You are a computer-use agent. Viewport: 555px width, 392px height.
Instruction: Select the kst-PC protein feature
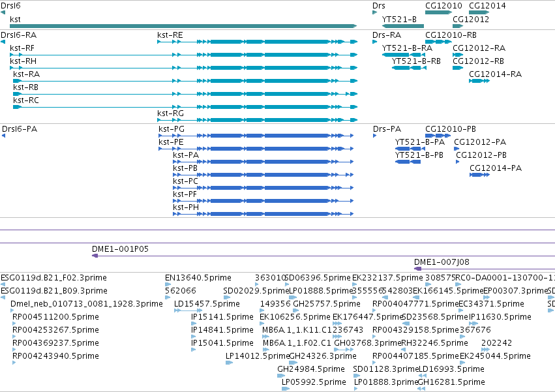point(263,188)
